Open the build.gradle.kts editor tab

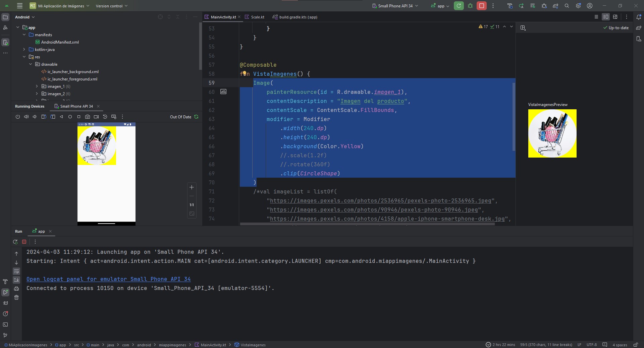(298, 17)
